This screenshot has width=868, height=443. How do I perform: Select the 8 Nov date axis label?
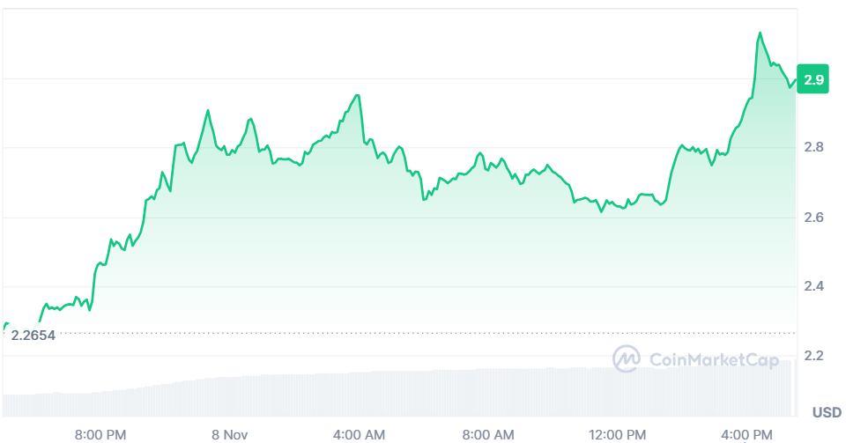click(229, 434)
